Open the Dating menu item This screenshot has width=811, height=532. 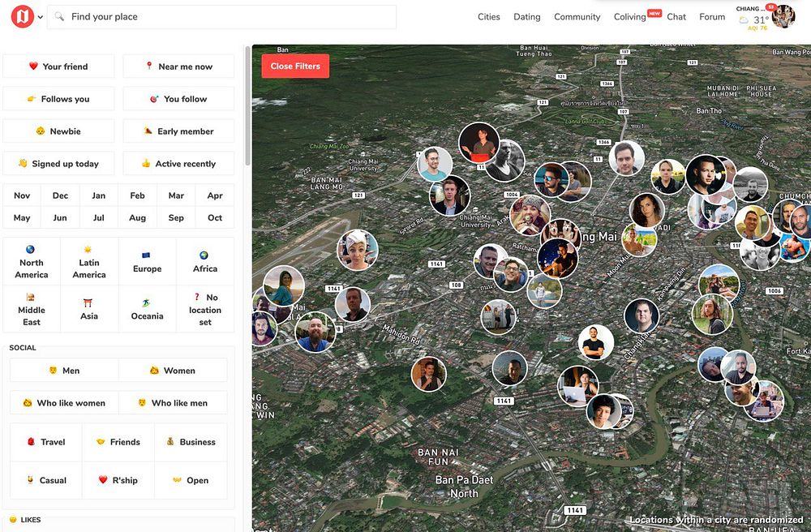click(527, 16)
